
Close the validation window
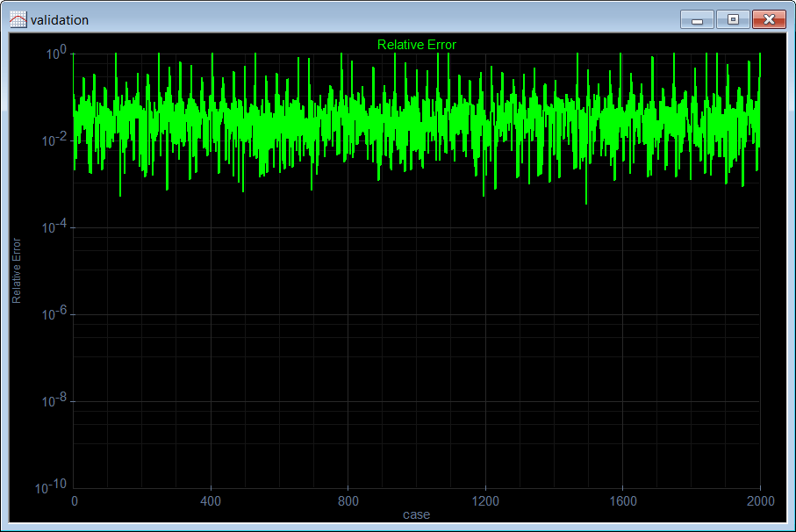coord(769,20)
